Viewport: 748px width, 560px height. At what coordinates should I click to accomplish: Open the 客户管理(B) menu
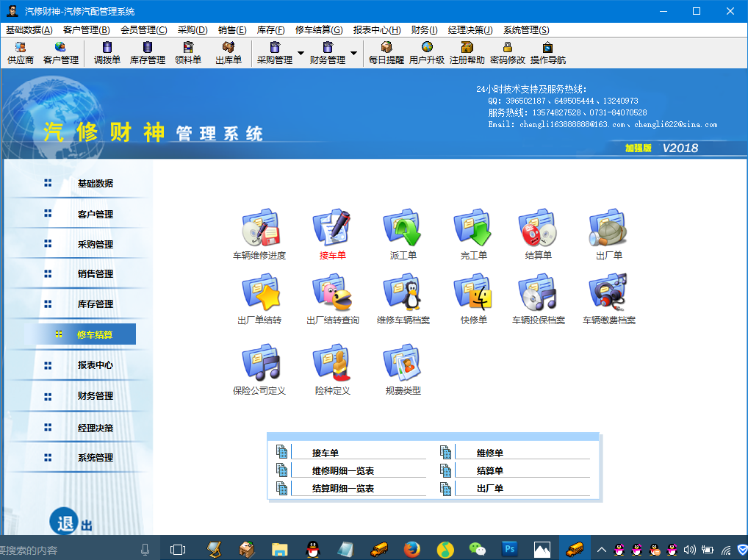87,30
